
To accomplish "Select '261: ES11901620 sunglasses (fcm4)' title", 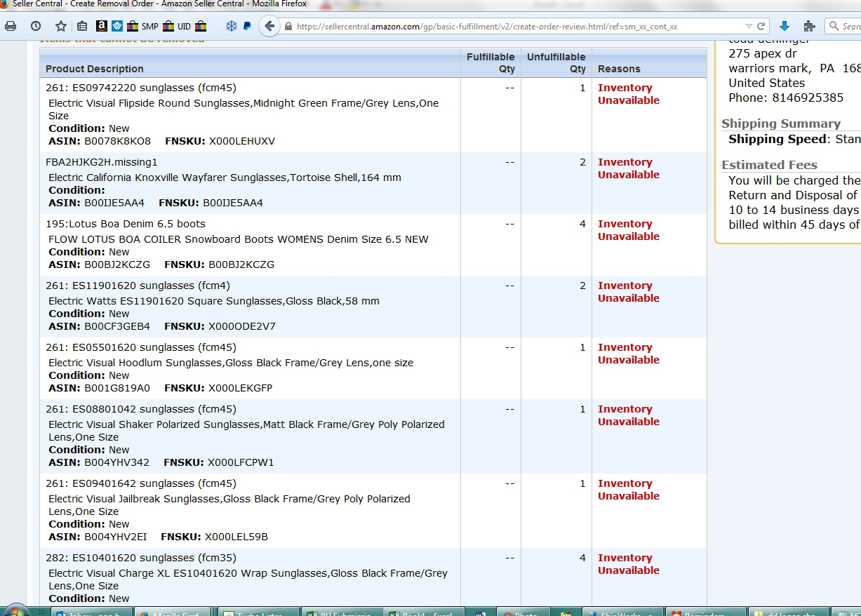I will (x=138, y=286).
